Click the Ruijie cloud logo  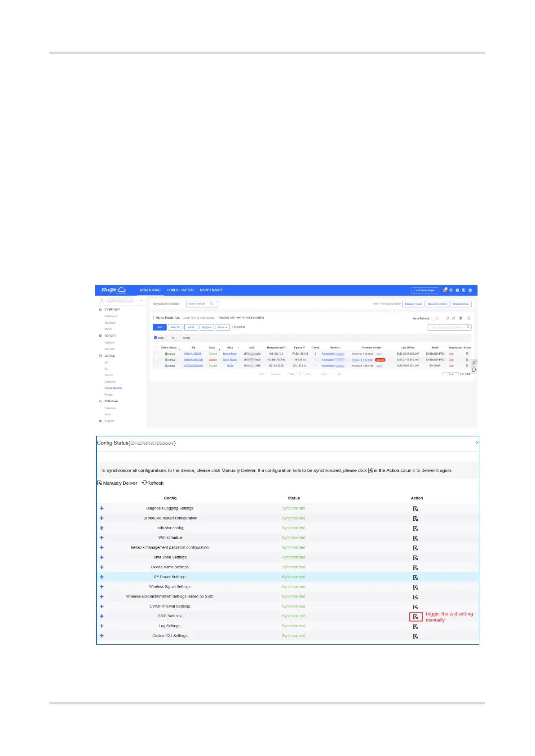pos(113,290)
